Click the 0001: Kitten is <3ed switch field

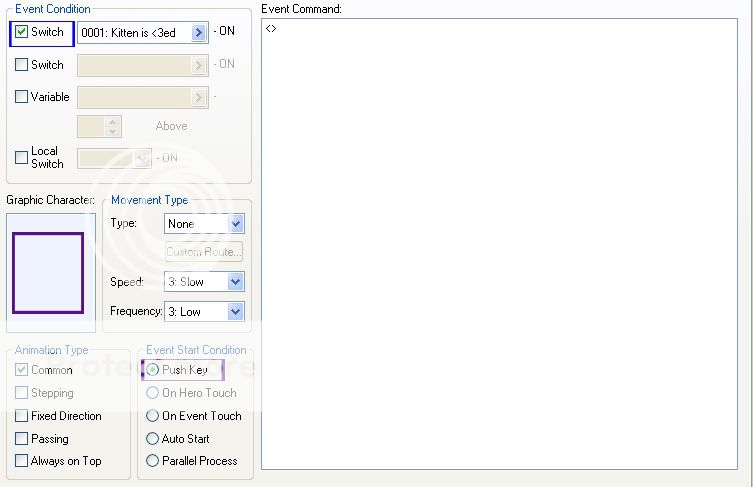tap(134, 32)
